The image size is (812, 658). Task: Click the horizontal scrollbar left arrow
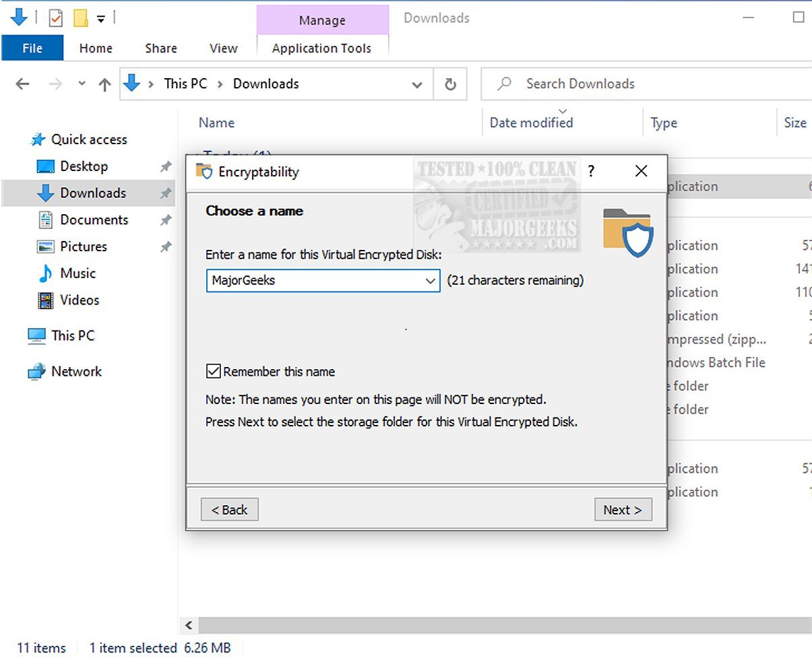(189, 625)
